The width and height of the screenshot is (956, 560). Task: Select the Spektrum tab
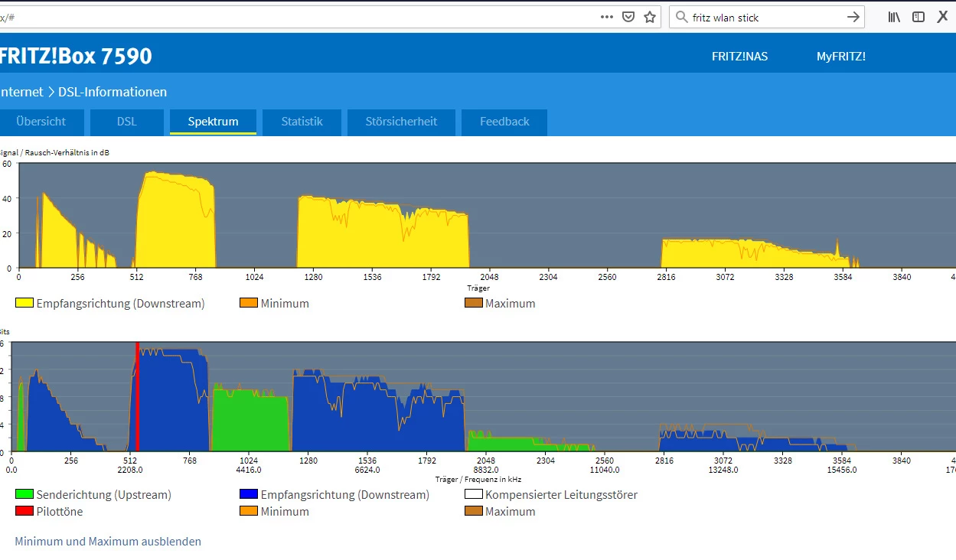pos(213,122)
